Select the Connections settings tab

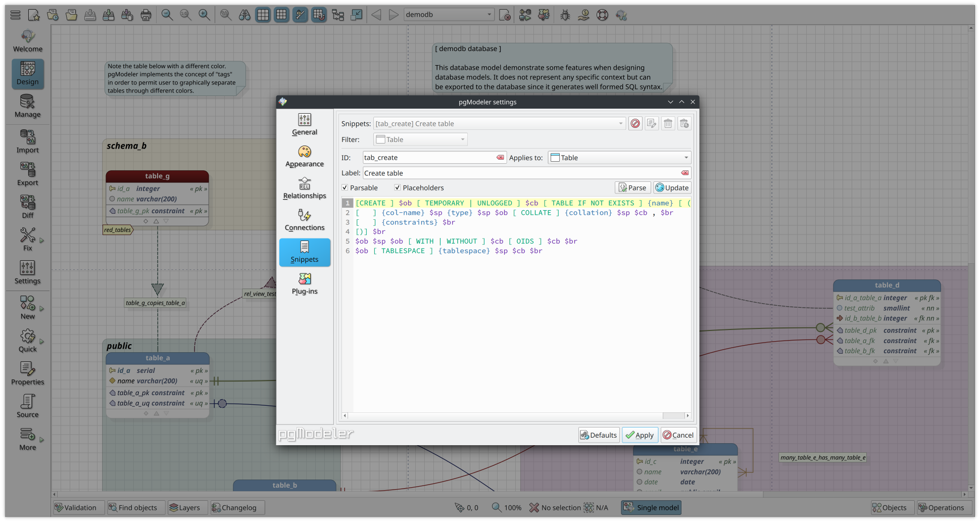pos(305,220)
